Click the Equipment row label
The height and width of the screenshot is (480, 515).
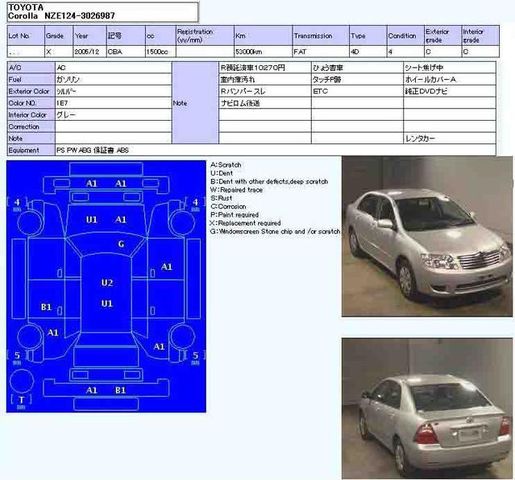click(31, 150)
